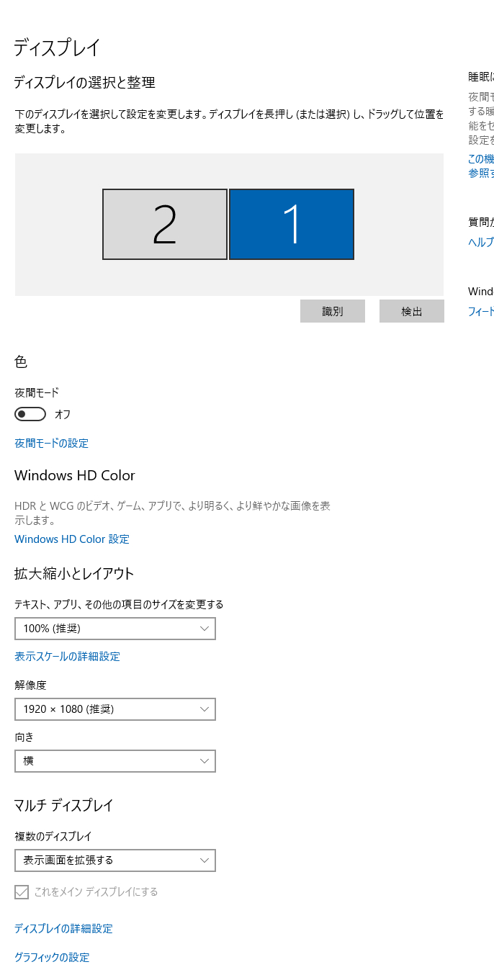The height and width of the screenshot is (980, 494).
Task: Toggle the 夜間モード switch
Action: coord(30,414)
